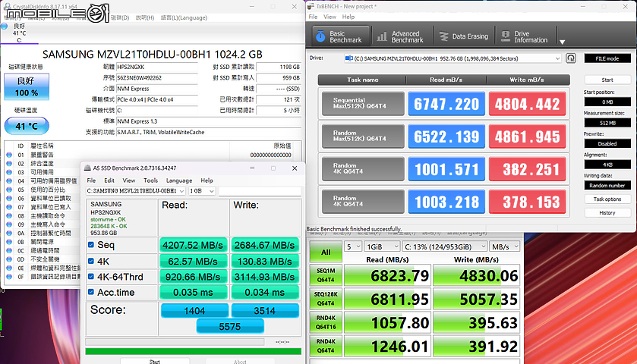Open the 1 GB size dropdown in AS SSD

[200, 191]
